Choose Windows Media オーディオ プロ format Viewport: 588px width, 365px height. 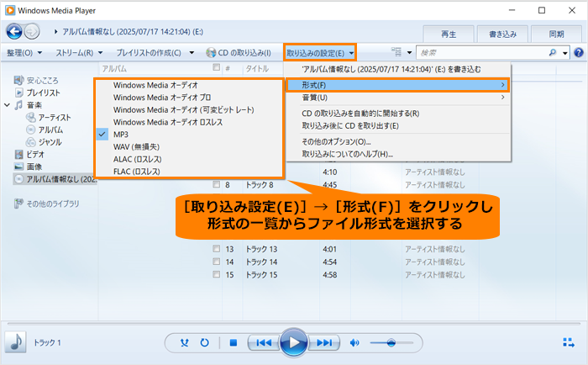(x=189, y=98)
